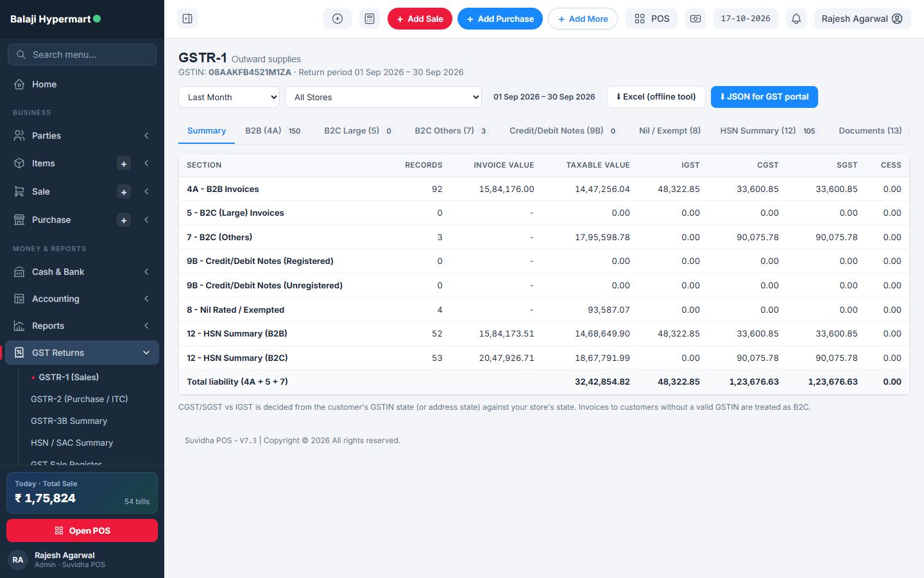
Task: Open the All Stores dropdown
Action: 384,97
